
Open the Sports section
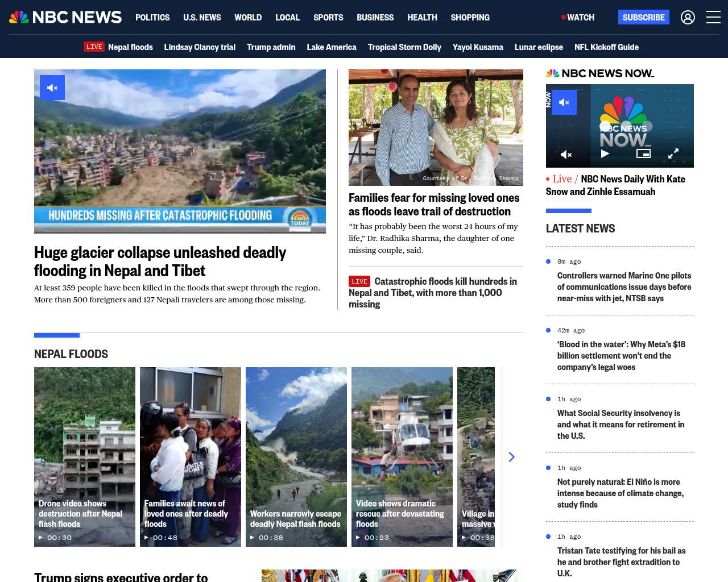point(328,18)
